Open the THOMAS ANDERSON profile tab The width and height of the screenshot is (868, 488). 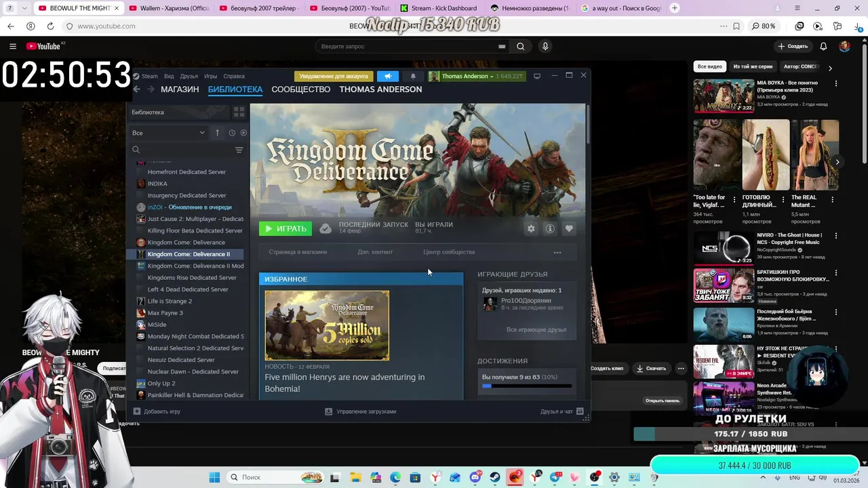pos(380,89)
